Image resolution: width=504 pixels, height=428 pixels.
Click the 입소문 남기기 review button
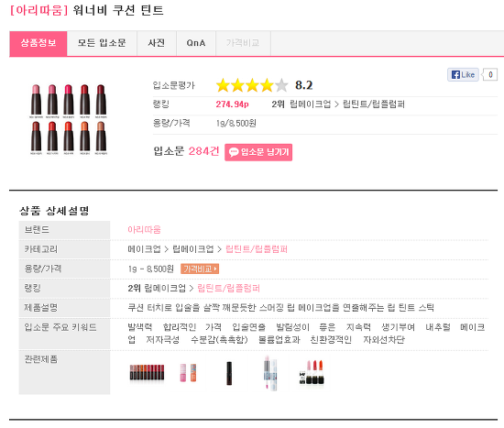[x=258, y=152]
